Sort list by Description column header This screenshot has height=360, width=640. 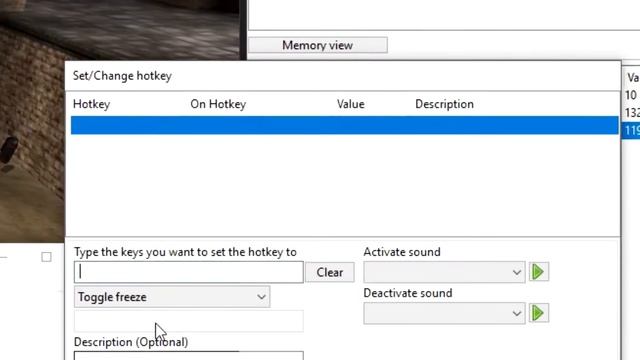click(x=444, y=104)
